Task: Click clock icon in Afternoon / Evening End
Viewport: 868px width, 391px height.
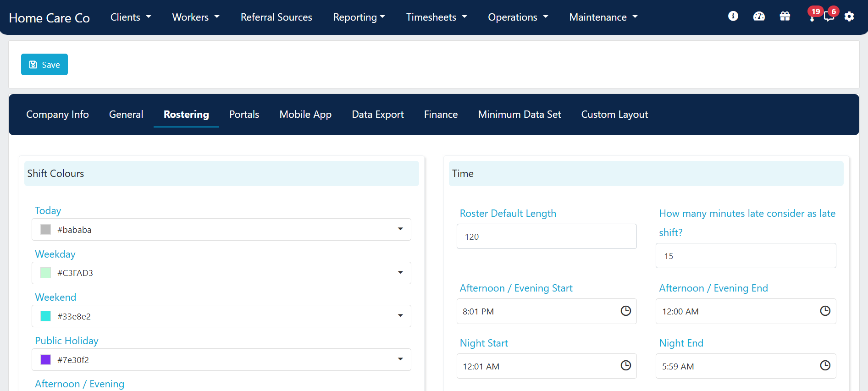Action: 825,311
